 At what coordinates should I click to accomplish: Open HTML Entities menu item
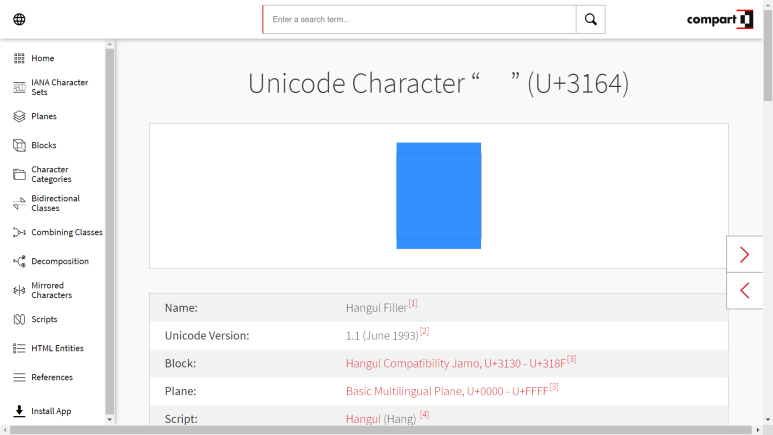click(58, 348)
